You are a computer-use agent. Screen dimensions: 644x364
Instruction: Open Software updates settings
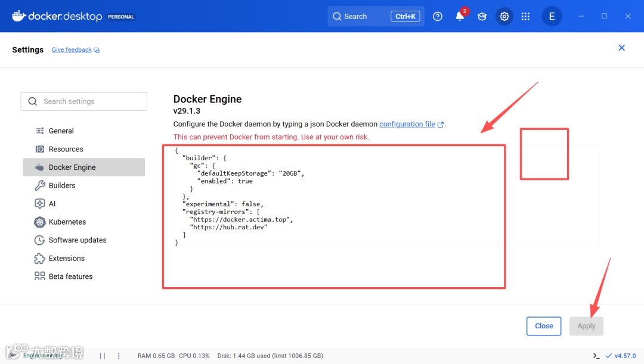tap(84, 240)
